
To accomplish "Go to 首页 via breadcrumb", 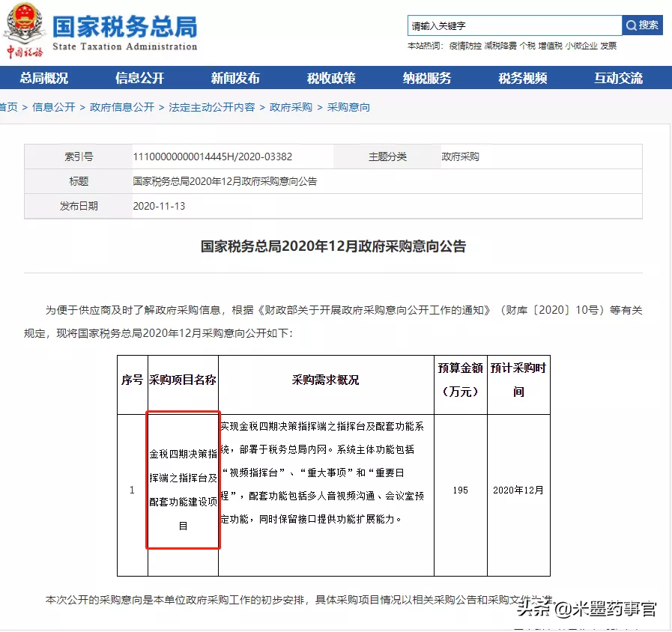I will tap(8, 107).
